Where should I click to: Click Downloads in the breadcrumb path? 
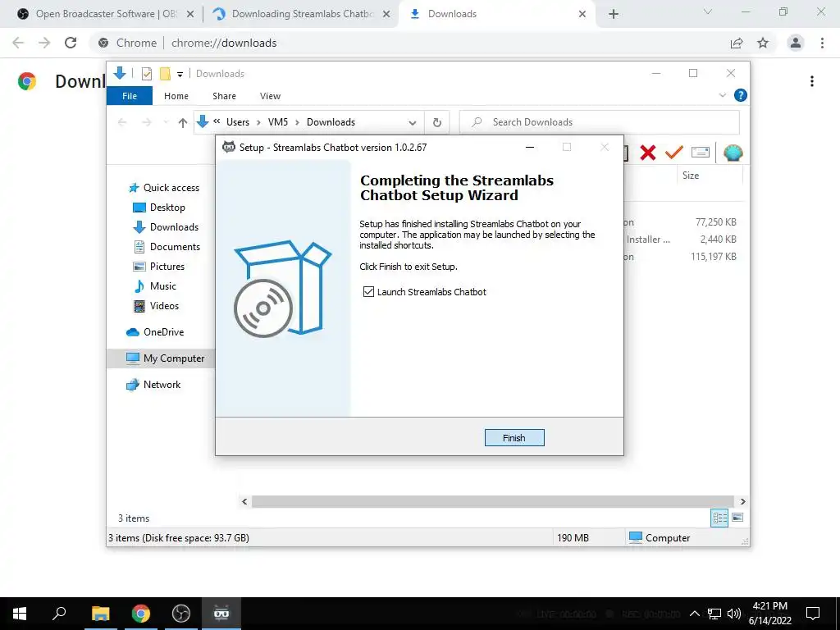[331, 122]
